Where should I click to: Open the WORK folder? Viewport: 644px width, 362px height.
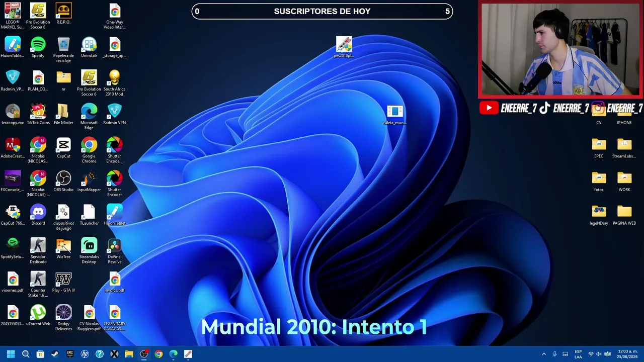coord(624,182)
